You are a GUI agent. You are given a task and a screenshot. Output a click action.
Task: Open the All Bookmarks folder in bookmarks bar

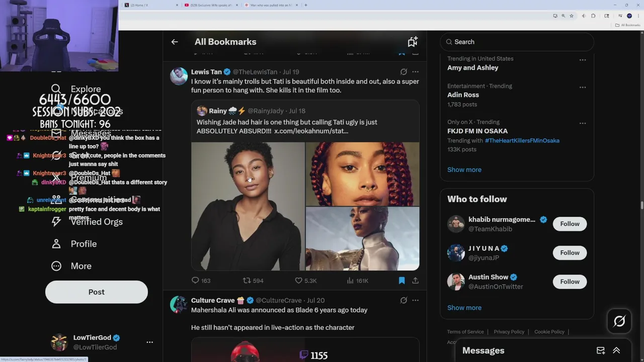click(x=627, y=25)
